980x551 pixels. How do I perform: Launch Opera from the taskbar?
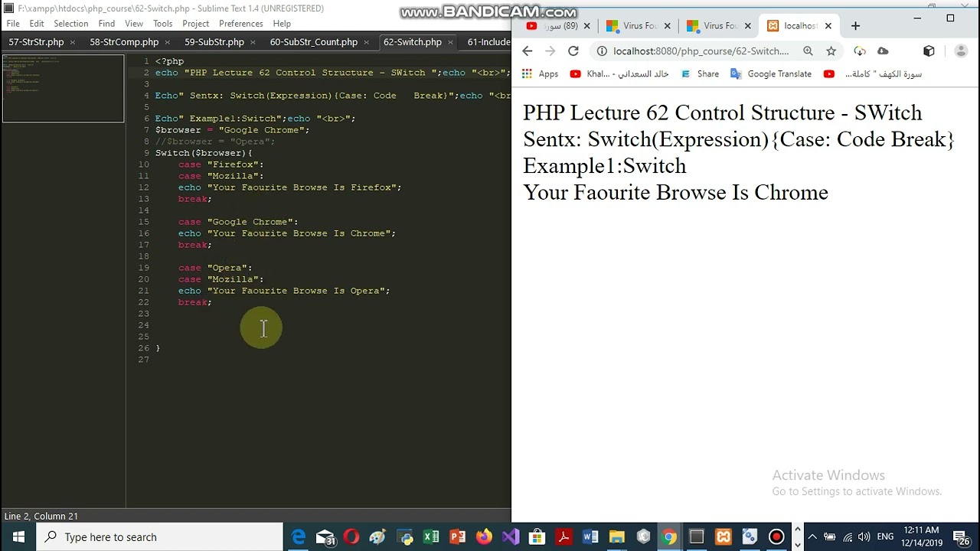click(x=351, y=537)
